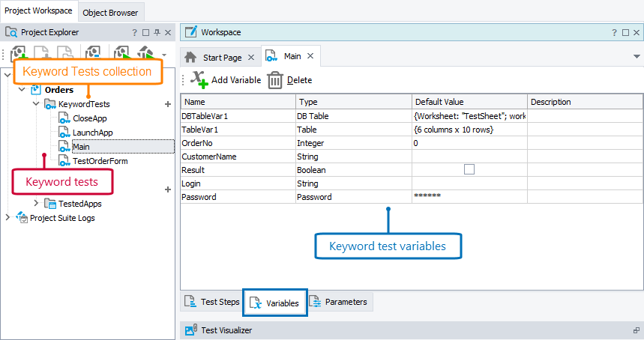
Task: Click the Workspace panel help icon
Action: click(x=614, y=33)
